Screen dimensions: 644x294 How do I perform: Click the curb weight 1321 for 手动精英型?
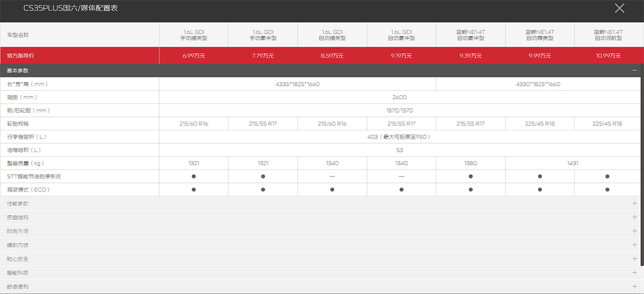pos(194,163)
